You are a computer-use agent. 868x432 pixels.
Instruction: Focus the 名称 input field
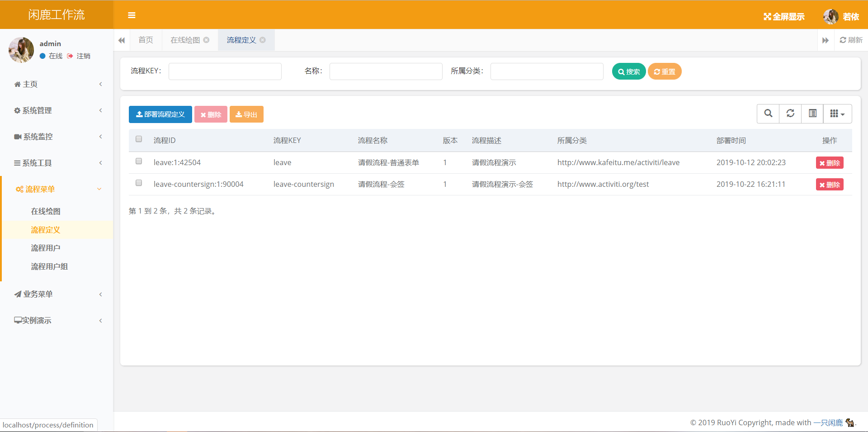(x=386, y=71)
